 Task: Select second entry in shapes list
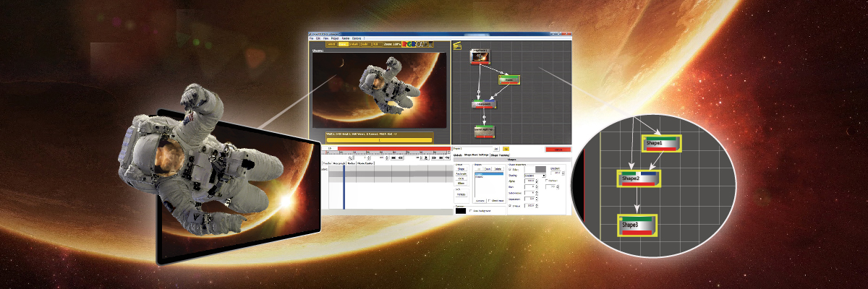pyautogui.click(x=489, y=177)
